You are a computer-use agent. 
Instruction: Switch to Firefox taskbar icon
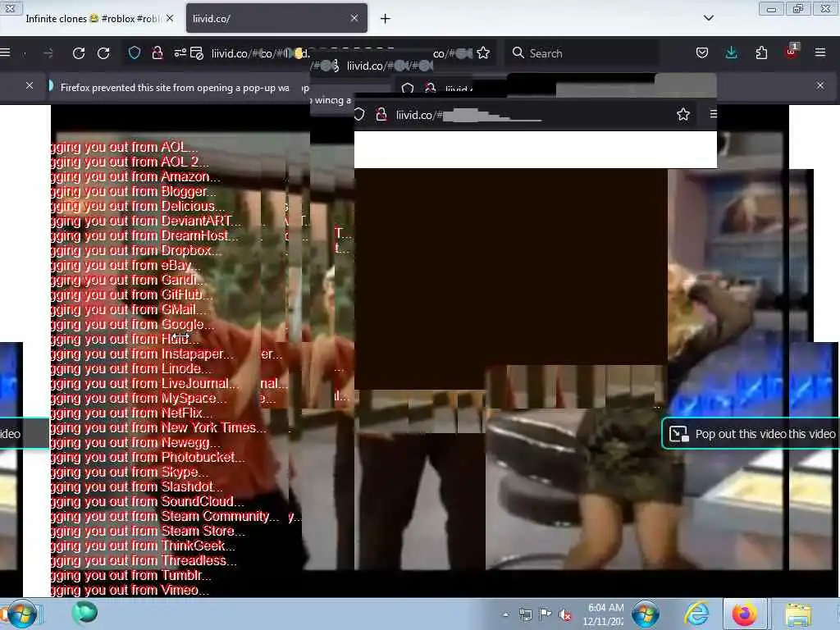coord(744,614)
